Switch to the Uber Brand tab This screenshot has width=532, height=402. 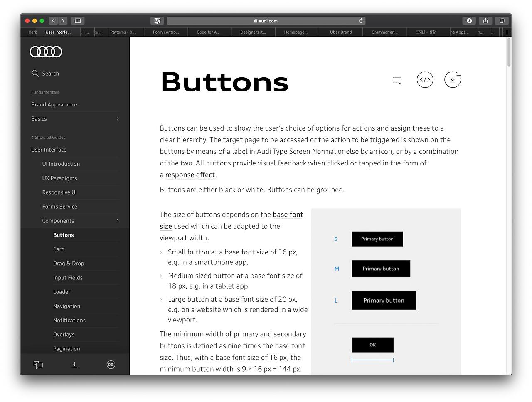[x=341, y=32]
